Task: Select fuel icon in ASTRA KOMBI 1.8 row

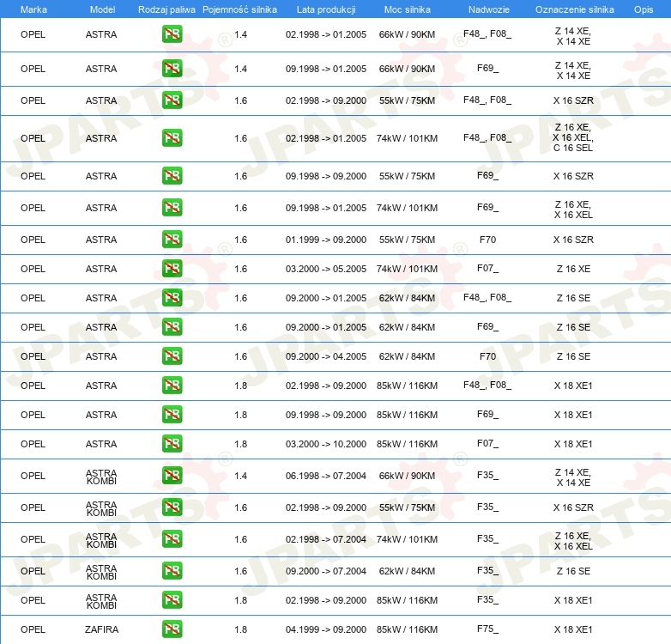Action: [172, 600]
